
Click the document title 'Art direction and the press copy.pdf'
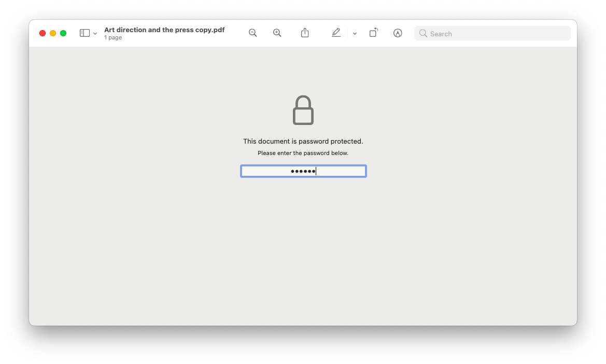click(x=164, y=30)
